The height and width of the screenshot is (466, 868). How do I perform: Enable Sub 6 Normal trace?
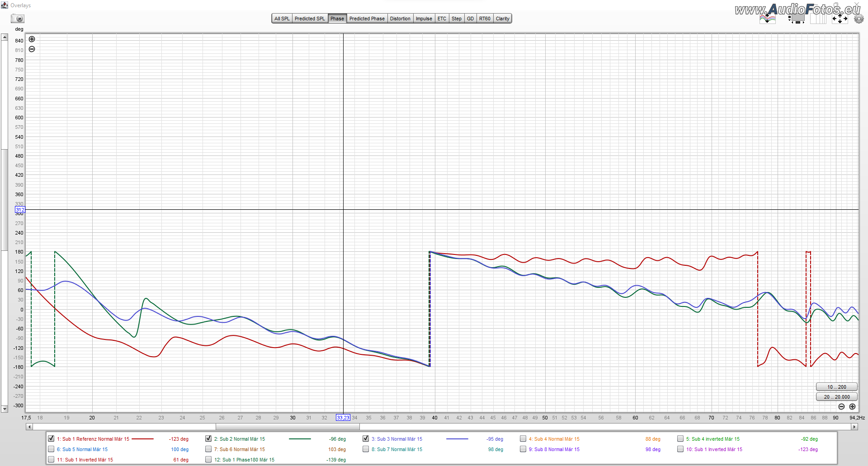pyautogui.click(x=208, y=449)
